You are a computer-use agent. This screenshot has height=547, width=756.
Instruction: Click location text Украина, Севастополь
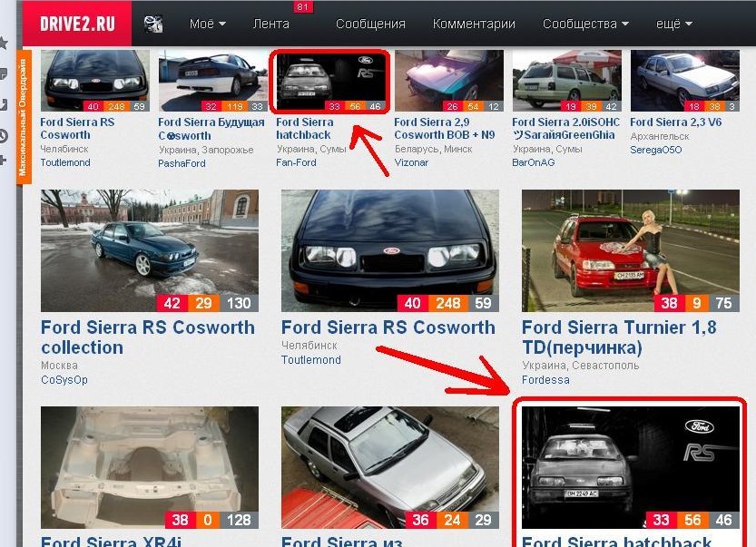point(581,366)
